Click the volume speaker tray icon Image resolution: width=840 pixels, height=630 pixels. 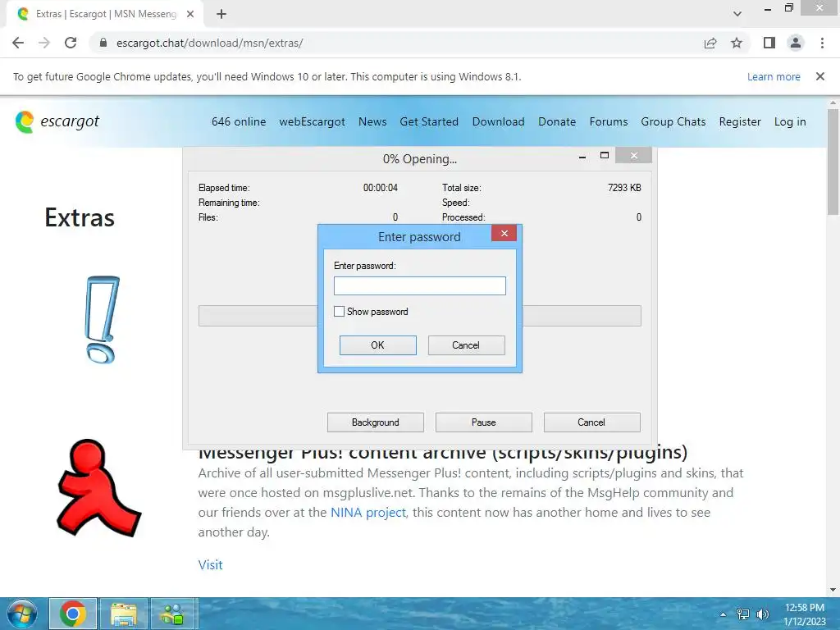click(762, 614)
